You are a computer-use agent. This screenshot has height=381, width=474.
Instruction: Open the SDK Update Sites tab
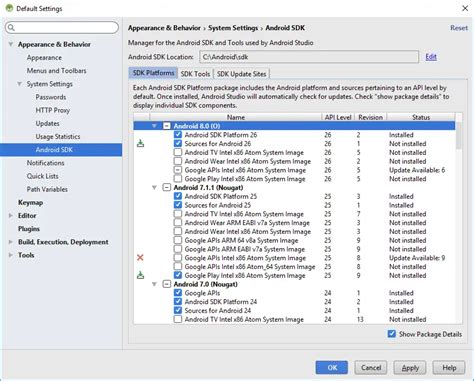pyautogui.click(x=241, y=74)
